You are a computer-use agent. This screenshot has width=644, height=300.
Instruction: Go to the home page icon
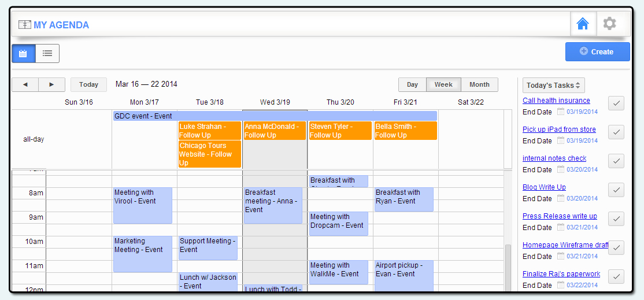tap(583, 24)
